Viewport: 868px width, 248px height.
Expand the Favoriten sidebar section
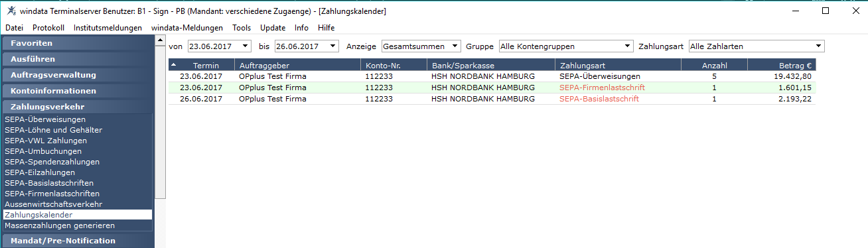(77, 43)
